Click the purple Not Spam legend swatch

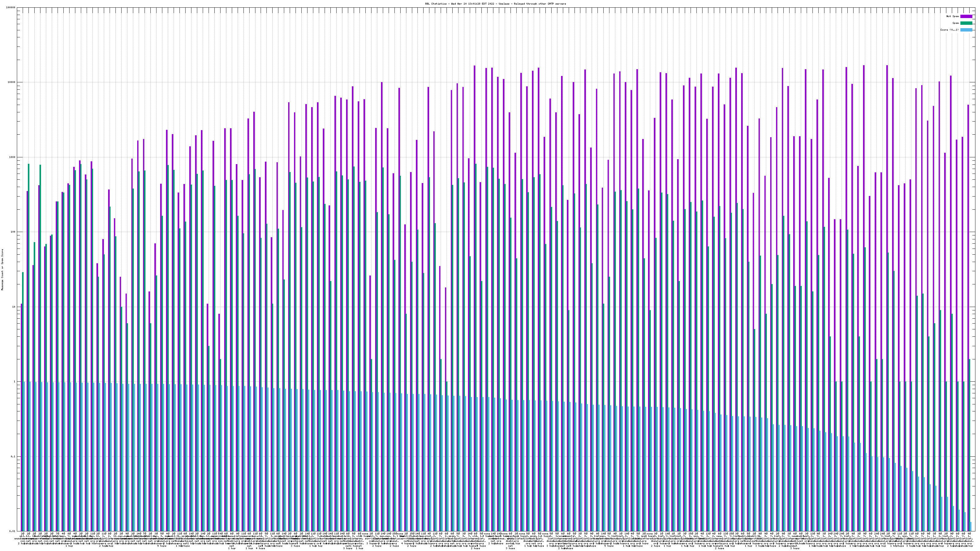(x=966, y=16)
